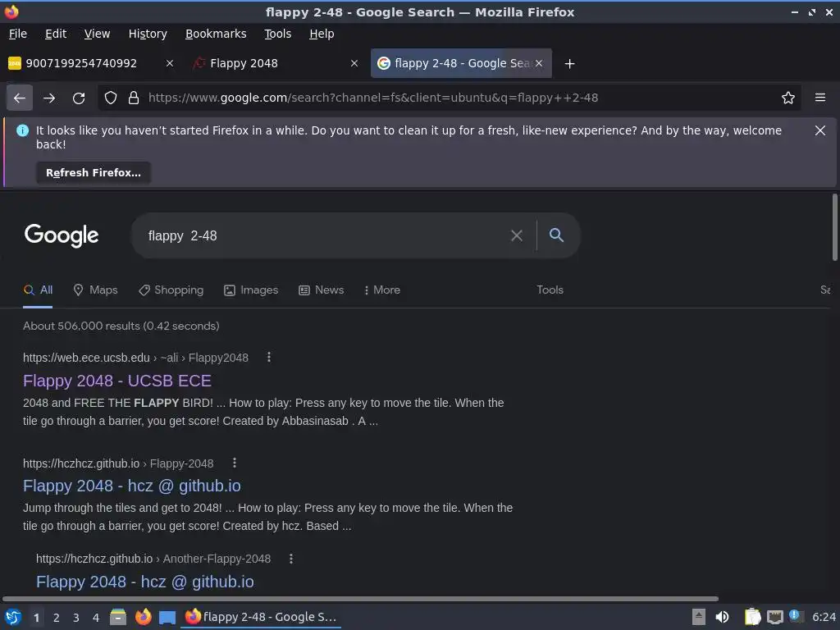Bookmark this page with the star icon
The height and width of the screenshot is (630, 840).
coord(788,98)
